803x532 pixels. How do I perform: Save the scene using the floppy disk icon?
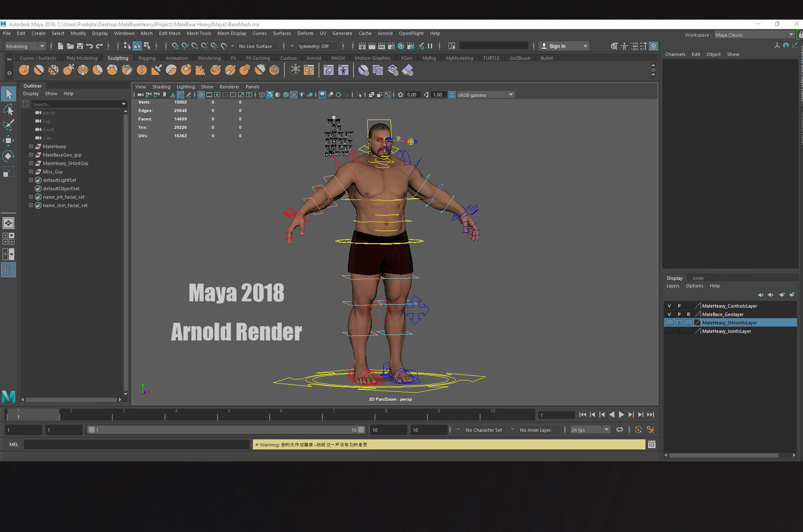pyautogui.click(x=80, y=46)
